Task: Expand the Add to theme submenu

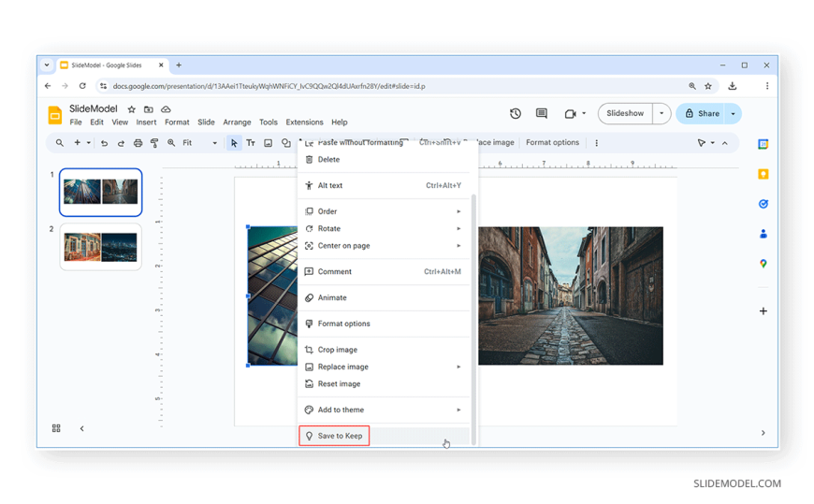Action: (x=385, y=410)
